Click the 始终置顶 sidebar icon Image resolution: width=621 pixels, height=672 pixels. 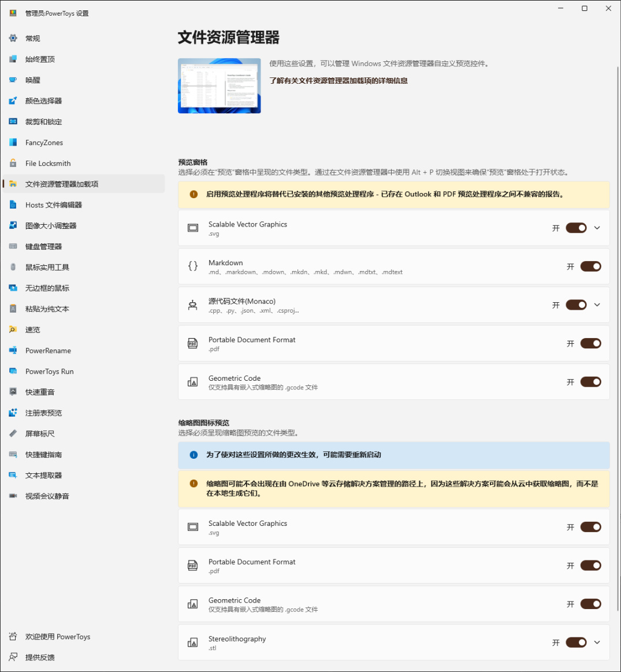pyautogui.click(x=13, y=59)
